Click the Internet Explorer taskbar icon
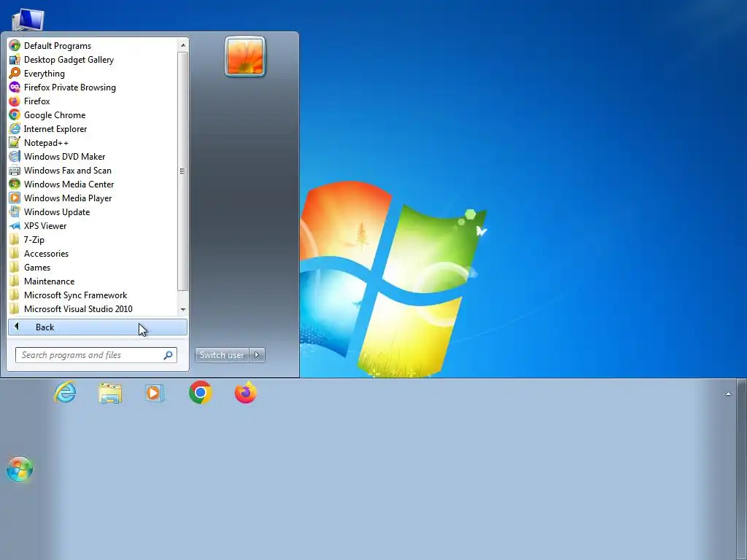This screenshot has height=560, width=747. (x=65, y=393)
